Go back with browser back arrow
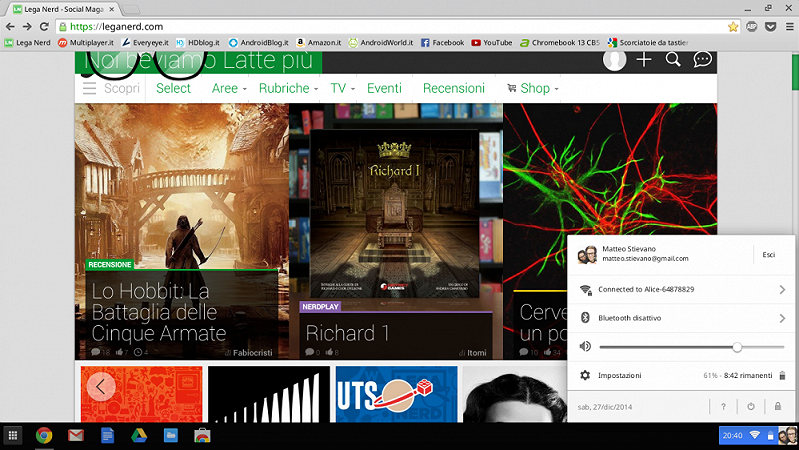This screenshot has height=450, width=799. pyautogui.click(x=10, y=27)
